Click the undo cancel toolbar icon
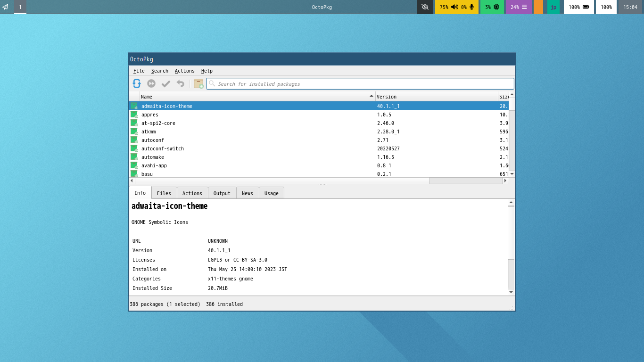644x362 pixels. [180, 83]
